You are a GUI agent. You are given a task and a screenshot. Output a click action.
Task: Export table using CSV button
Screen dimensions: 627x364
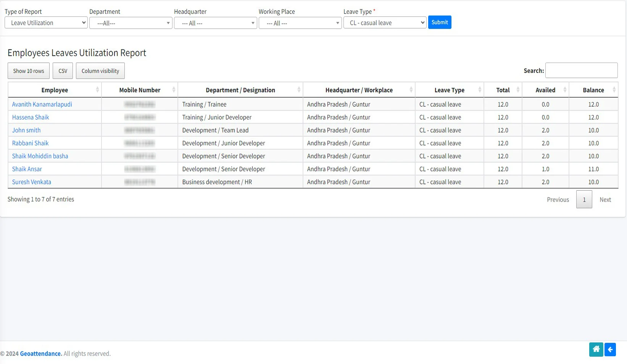click(x=63, y=71)
